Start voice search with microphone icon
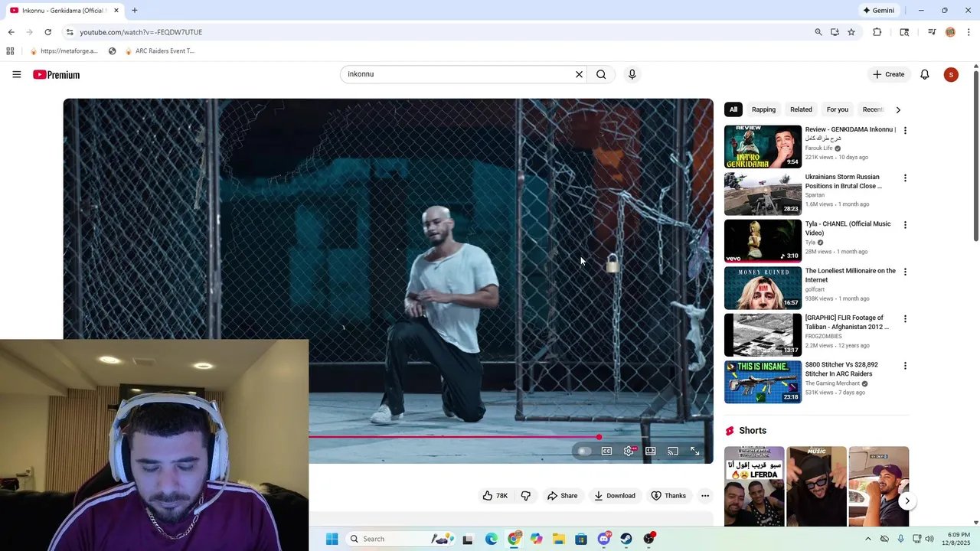 point(632,74)
